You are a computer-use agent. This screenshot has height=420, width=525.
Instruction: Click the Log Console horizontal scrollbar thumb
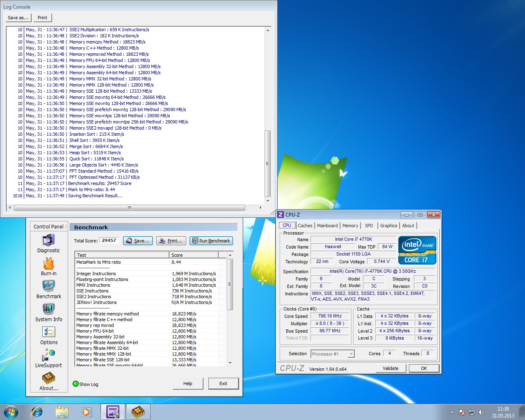click(130, 208)
